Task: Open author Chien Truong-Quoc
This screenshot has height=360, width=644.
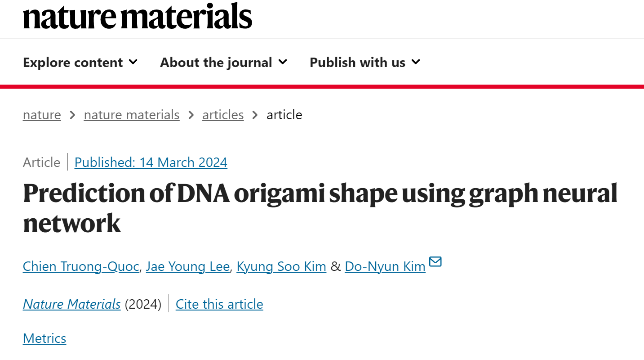Action: (81, 266)
